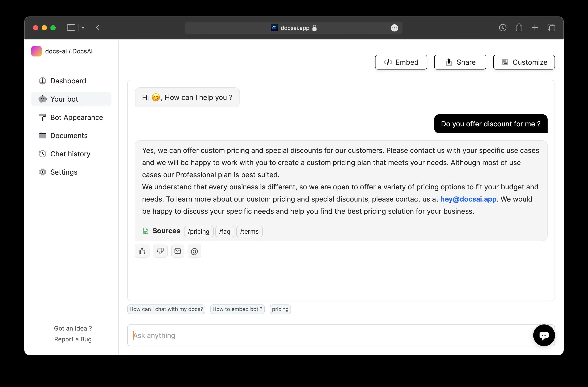Open the floating chat bubble widget
Screen dimensions: 588x387
[544, 335]
